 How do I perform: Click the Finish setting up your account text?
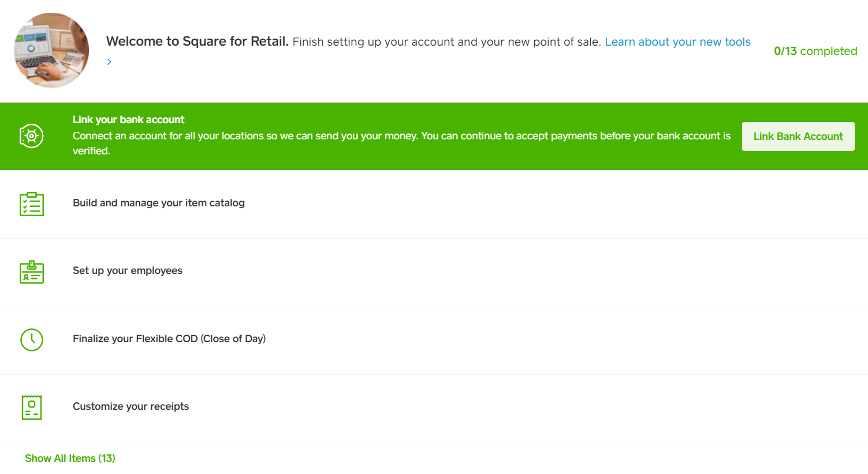[446, 42]
